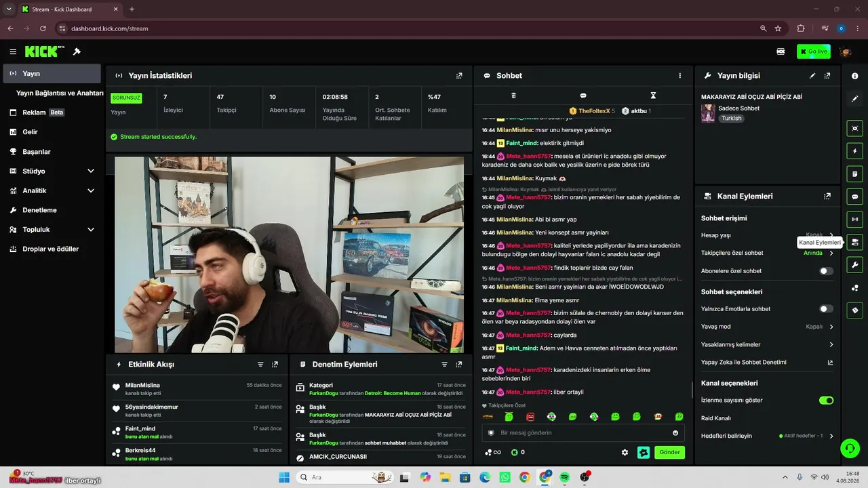This screenshot has width=868, height=488.
Task: Open a new browser tab
Action: click(132, 9)
